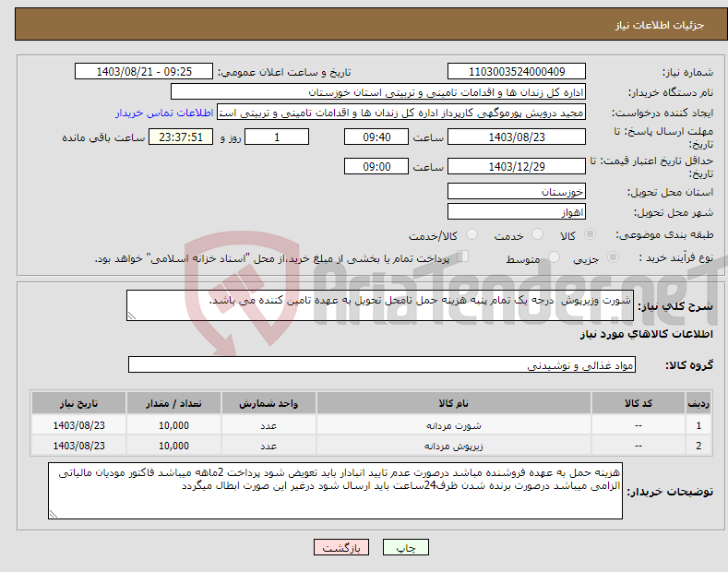The image size is (728, 572).
Task: Open the اطلاعات تماس خریدار link
Action: click(x=164, y=113)
